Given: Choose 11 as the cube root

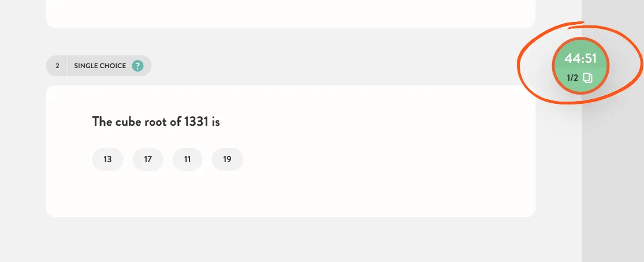Looking at the screenshot, I should (187, 159).
